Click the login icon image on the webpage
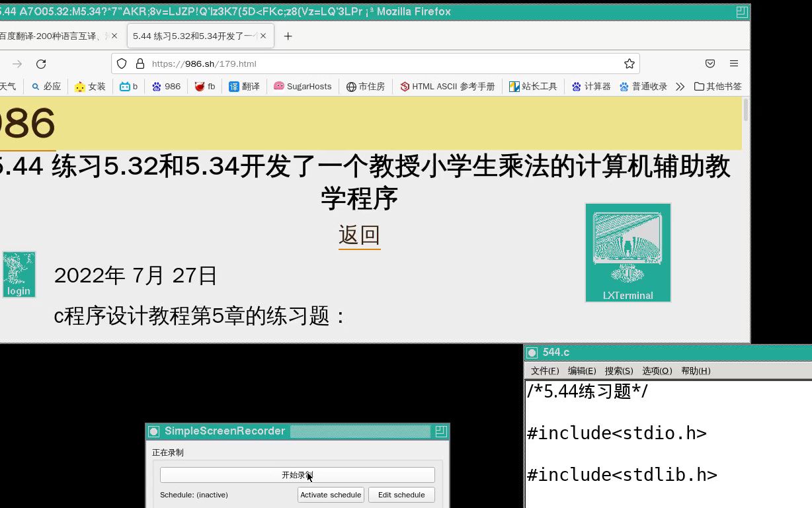Viewport: 812px width, 508px height. [x=19, y=274]
